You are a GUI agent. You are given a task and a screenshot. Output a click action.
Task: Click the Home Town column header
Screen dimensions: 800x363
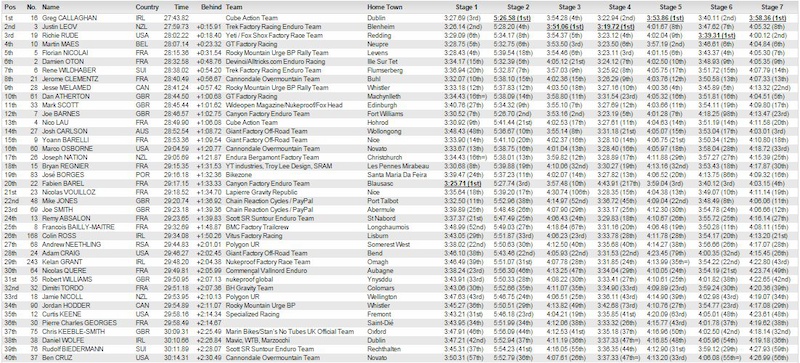(x=385, y=7)
